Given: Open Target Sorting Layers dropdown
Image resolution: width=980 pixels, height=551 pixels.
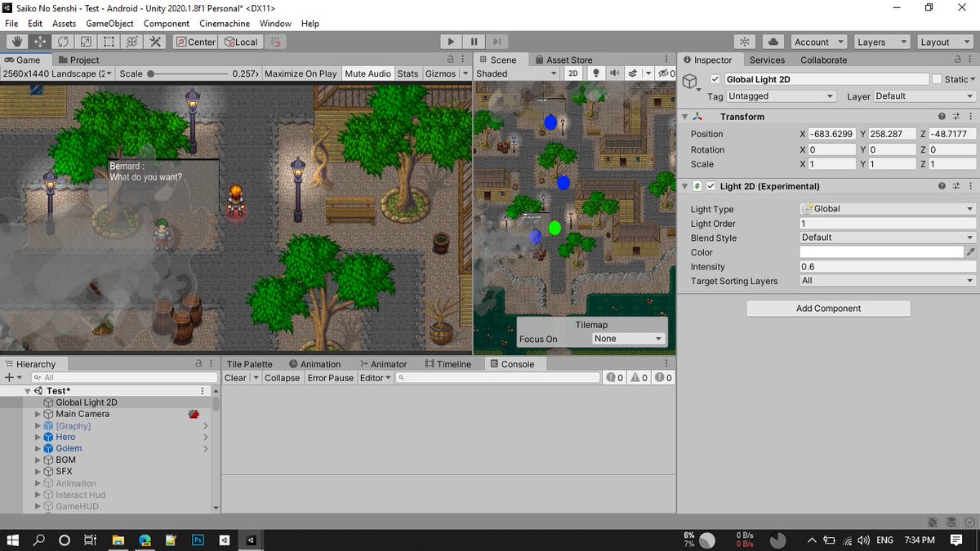Looking at the screenshot, I should tap(888, 281).
